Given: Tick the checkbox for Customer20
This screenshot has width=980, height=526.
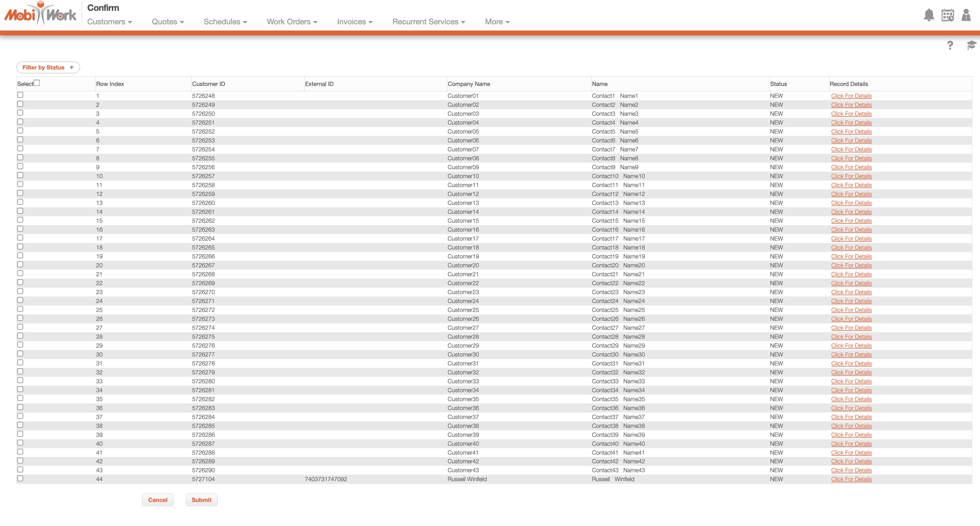Looking at the screenshot, I should tap(21, 265).
